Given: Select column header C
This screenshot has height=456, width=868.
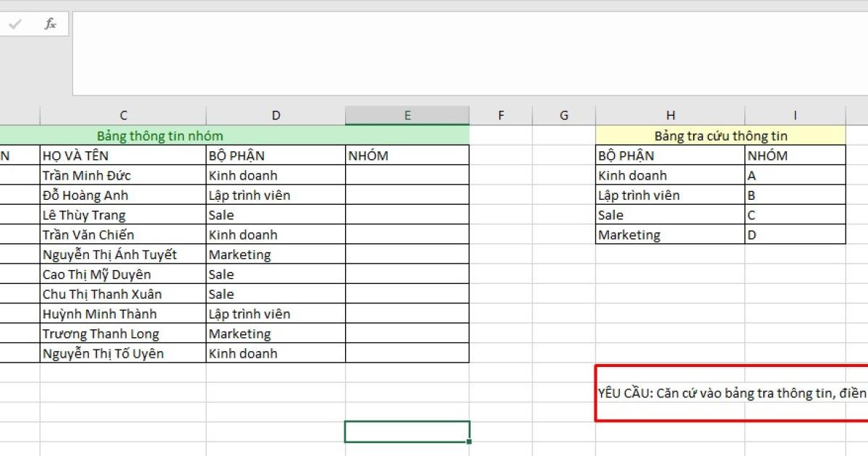Looking at the screenshot, I should (x=123, y=114).
